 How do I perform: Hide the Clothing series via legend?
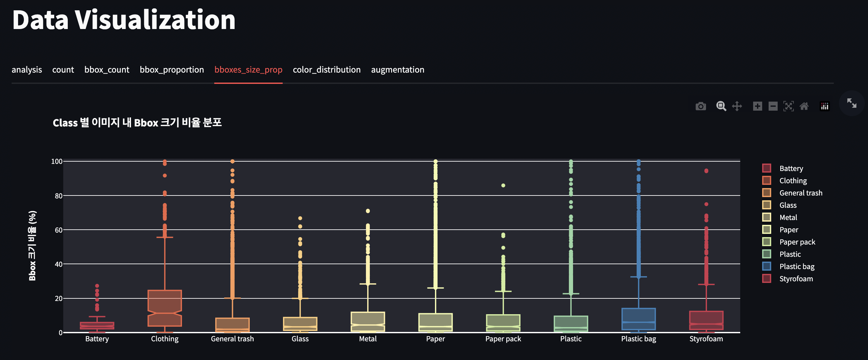click(x=792, y=181)
